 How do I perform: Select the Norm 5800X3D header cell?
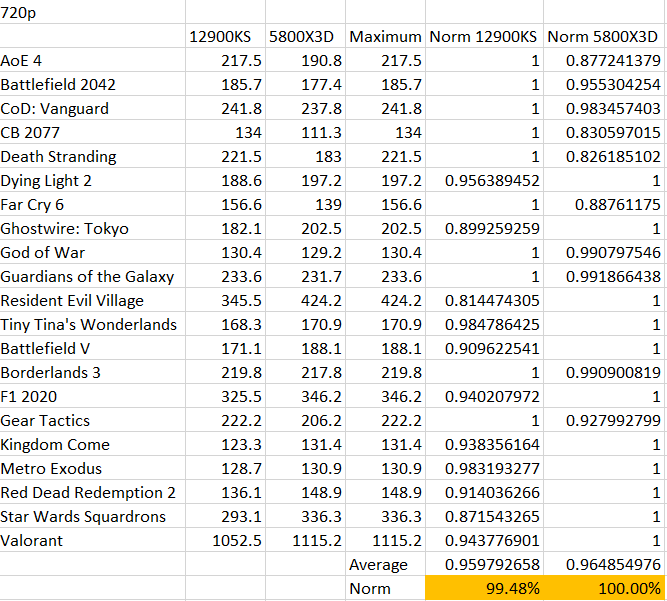(x=604, y=36)
